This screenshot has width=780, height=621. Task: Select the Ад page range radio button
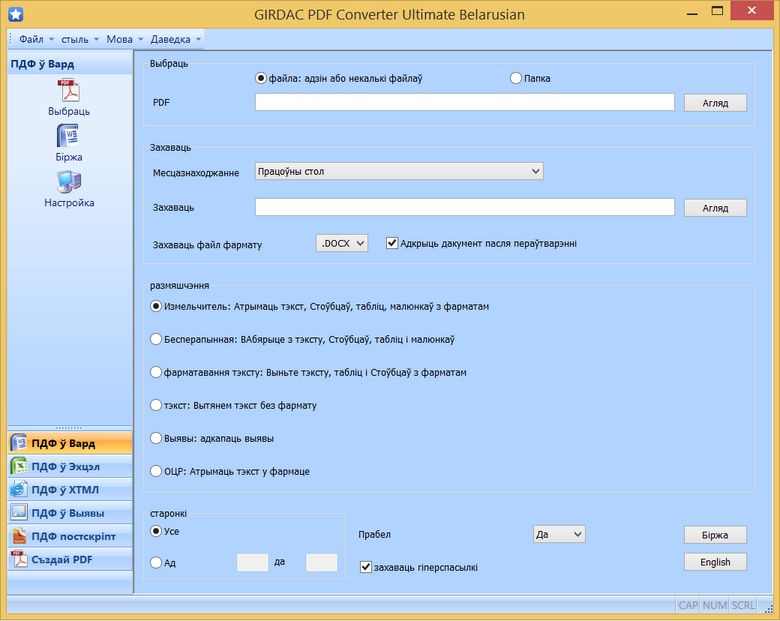(x=156, y=562)
